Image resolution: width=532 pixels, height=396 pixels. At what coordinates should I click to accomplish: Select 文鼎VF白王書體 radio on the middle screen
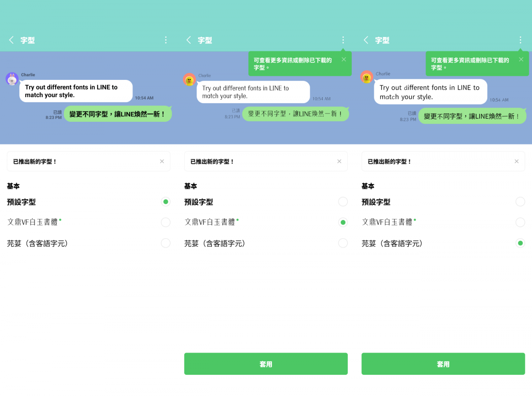(343, 222)
